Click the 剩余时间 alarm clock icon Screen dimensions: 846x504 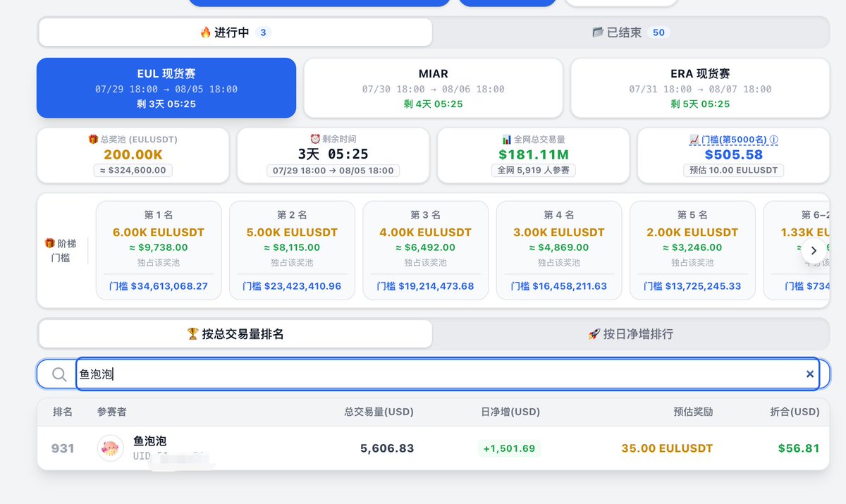tap(315, 140)
